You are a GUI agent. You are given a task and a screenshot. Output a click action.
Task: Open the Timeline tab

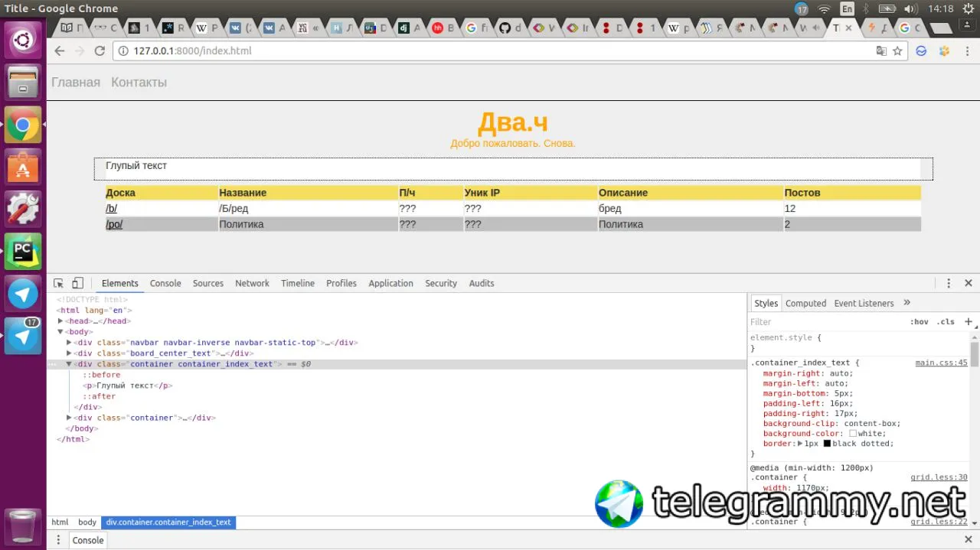pos(298,283)
